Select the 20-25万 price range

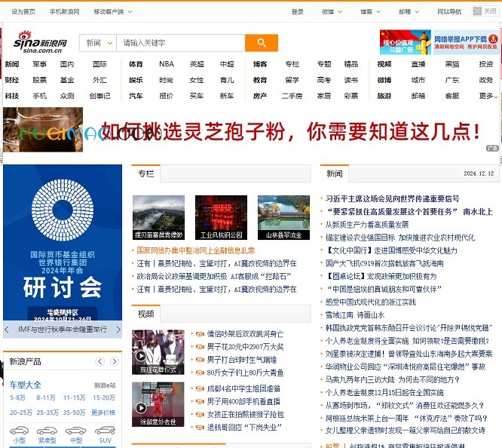[x=21, y=413]
